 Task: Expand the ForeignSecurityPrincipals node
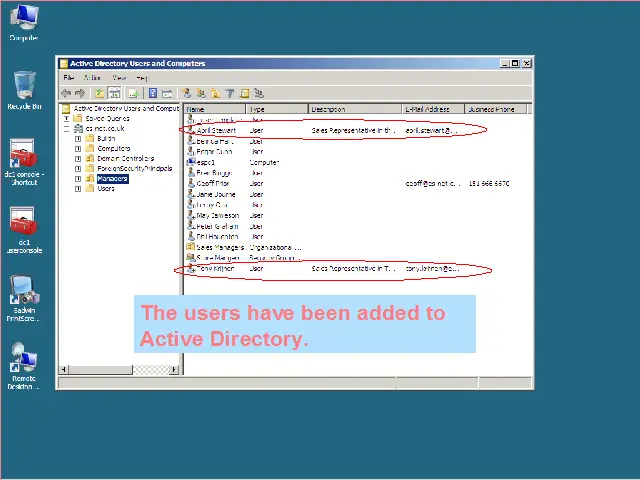click(x=78, y=169)
